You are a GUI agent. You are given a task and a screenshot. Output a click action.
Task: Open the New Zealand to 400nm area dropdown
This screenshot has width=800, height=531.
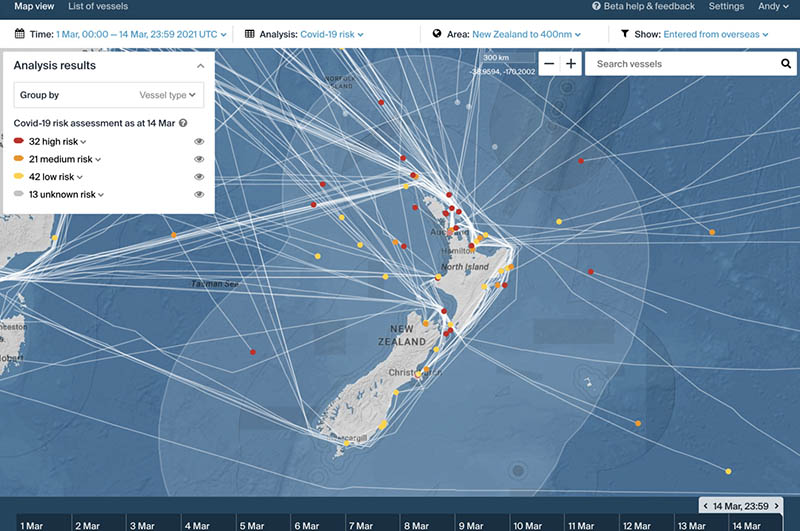[526, 34]
